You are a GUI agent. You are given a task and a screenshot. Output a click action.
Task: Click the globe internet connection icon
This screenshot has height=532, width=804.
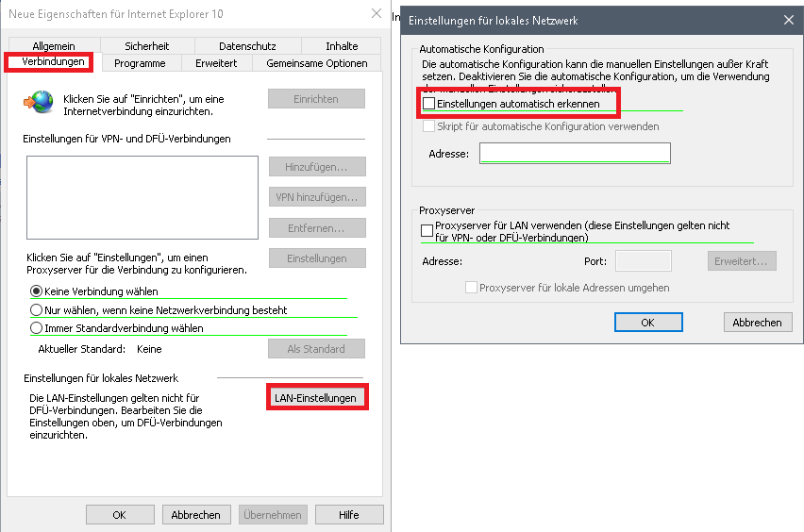(39, 102)
